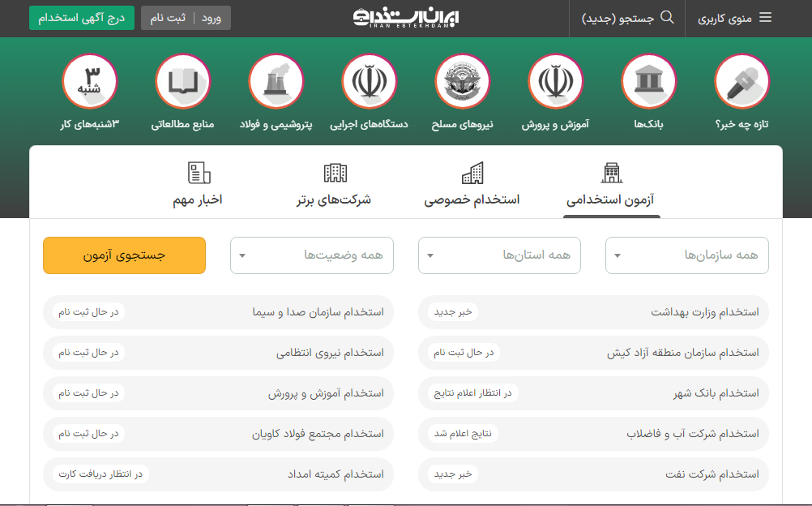
Task: Click the ثبت نام register link
Action: (168, 18)
